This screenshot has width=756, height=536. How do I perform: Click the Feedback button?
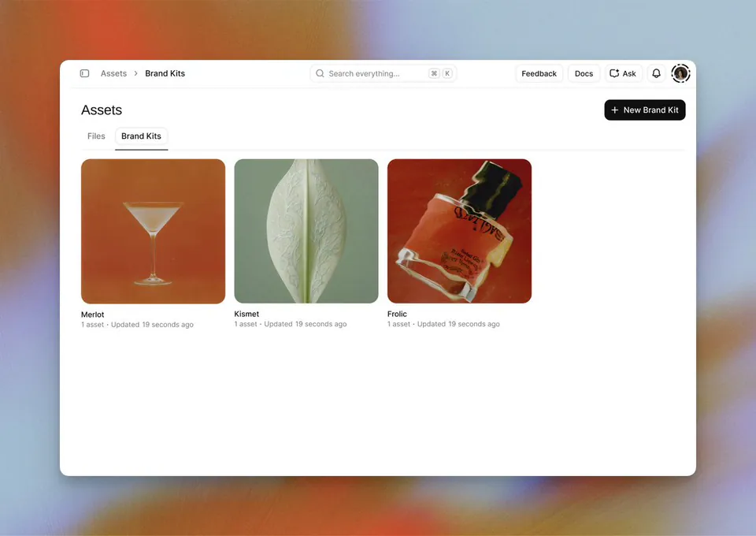point(539,73)
